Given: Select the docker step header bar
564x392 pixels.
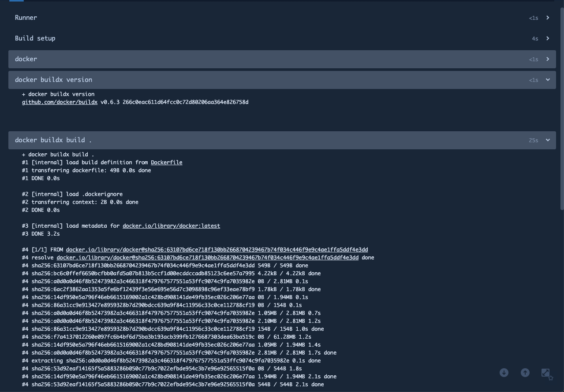Looking at the screenshot, I should (282, 59).
